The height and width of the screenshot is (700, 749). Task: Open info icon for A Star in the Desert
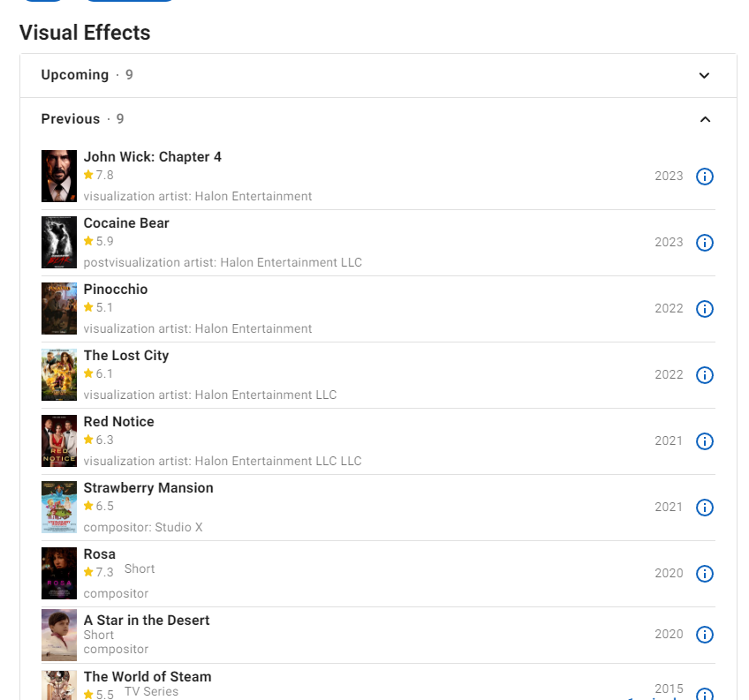[705, 635]
